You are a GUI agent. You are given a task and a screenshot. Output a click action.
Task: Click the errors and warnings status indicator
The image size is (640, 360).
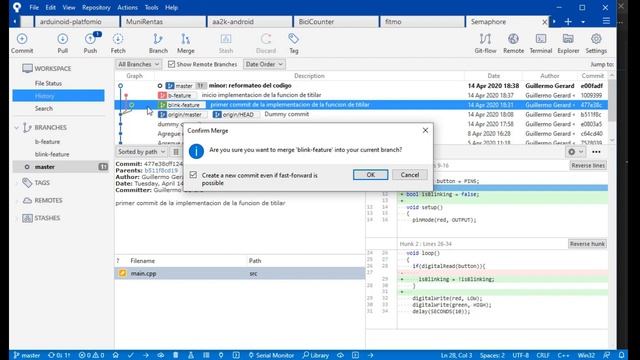point(91,355)
